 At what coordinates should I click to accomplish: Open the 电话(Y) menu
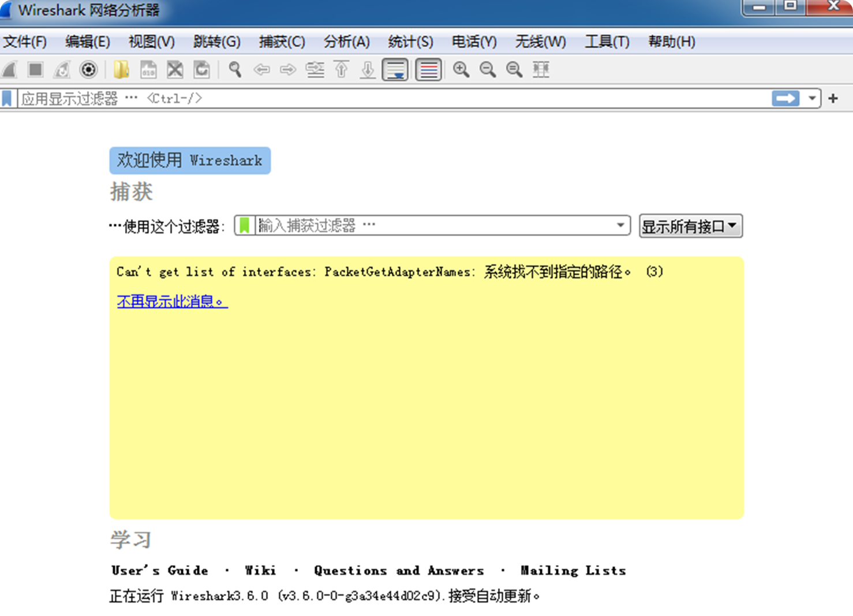(474, 42)
